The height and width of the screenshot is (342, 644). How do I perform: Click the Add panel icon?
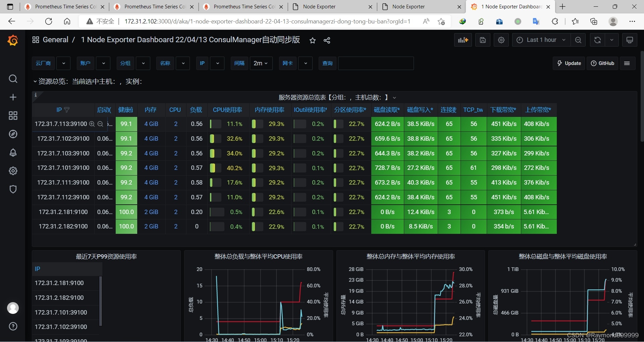point(463,40)
